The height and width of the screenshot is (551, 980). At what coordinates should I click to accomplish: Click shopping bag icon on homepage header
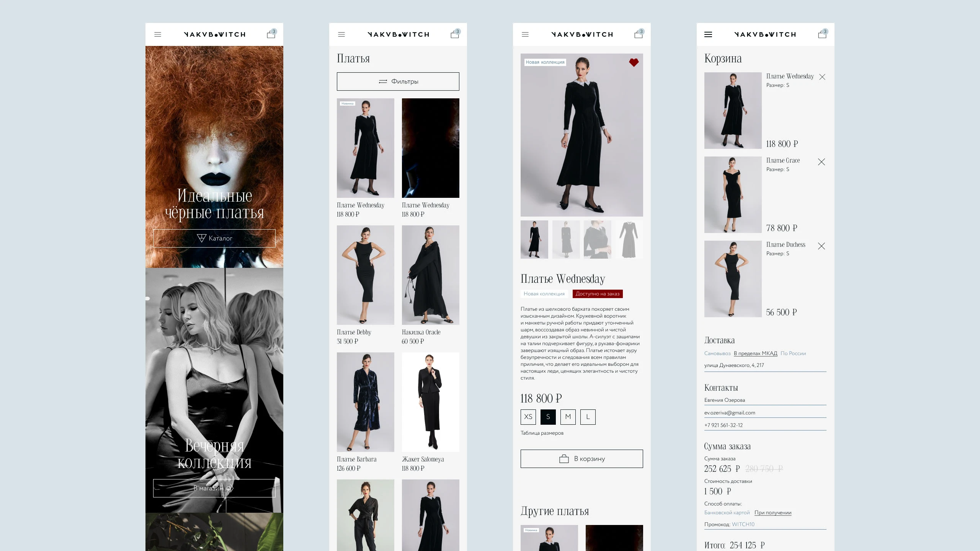coord(271,34)
